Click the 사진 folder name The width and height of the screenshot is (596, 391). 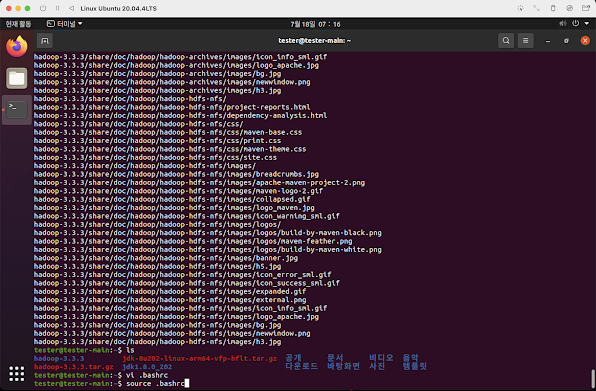377,366
